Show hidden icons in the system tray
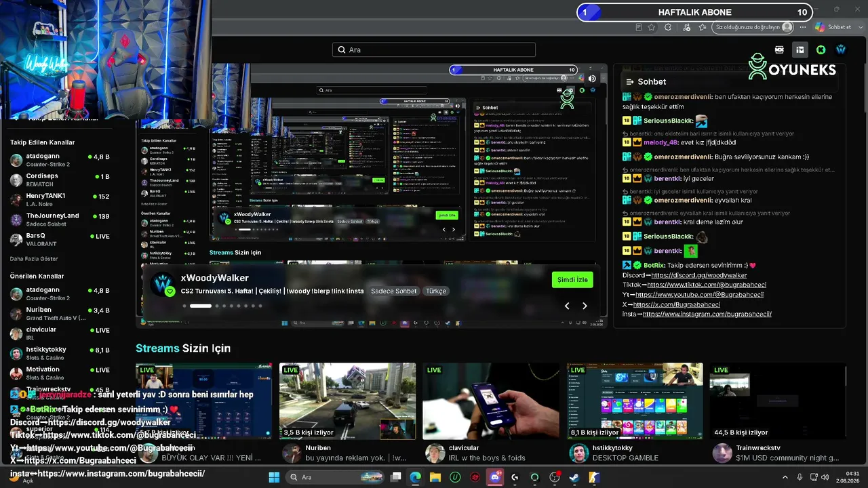Screen dimensions: 868x488 [x=786, y=477]
